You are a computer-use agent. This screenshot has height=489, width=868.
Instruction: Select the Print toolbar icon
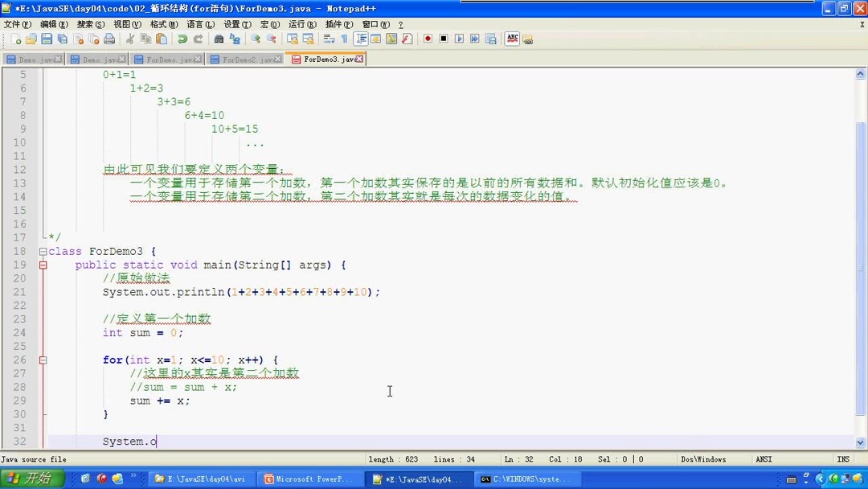click(108, 38)
